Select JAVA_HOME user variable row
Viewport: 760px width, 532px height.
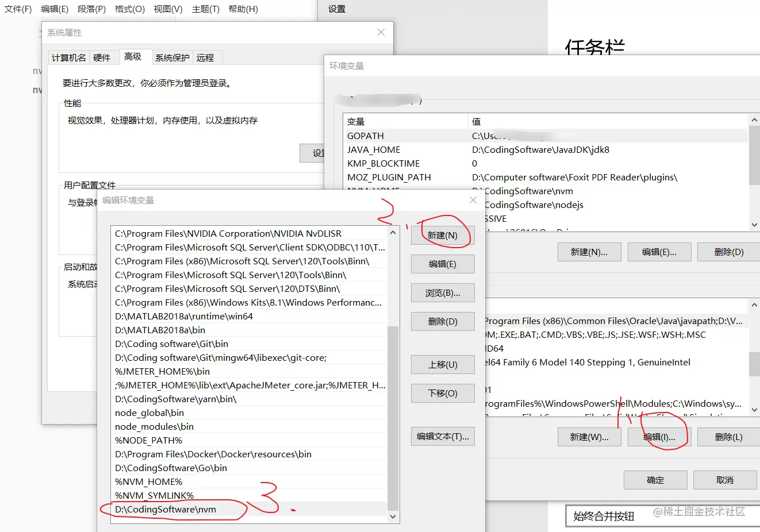546,150
